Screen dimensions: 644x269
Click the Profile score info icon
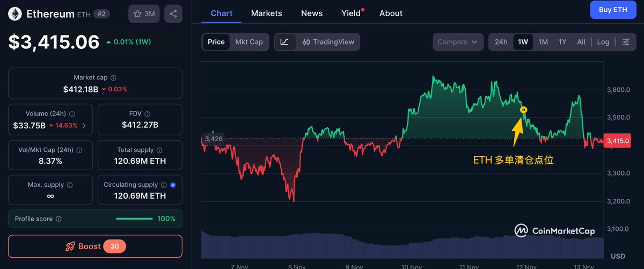pyautogui.click(x=58, y=219)
